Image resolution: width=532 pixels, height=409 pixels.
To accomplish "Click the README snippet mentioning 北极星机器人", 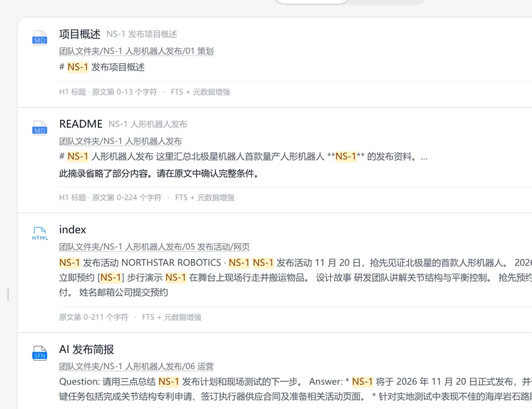I will [243, 156].
